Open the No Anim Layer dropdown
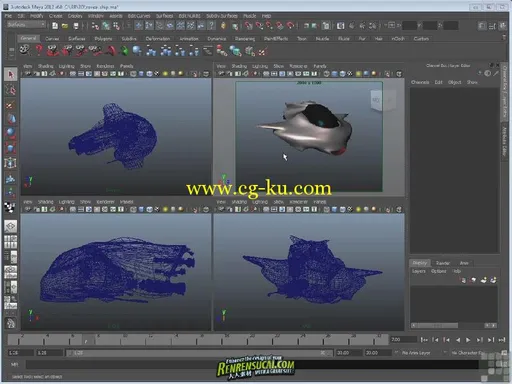This screenshot has width=512, height=384. coord(416,353)
